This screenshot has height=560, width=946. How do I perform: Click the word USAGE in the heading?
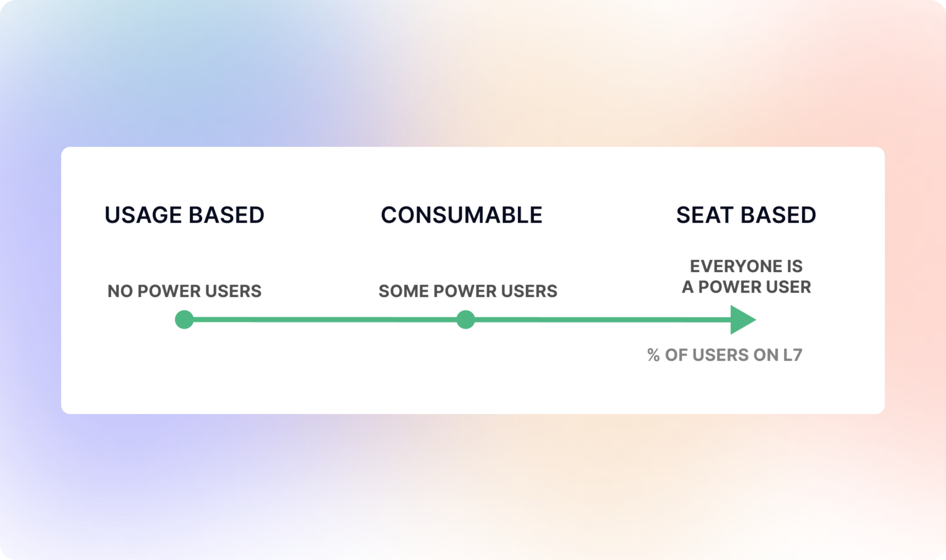tap(144, 215)
